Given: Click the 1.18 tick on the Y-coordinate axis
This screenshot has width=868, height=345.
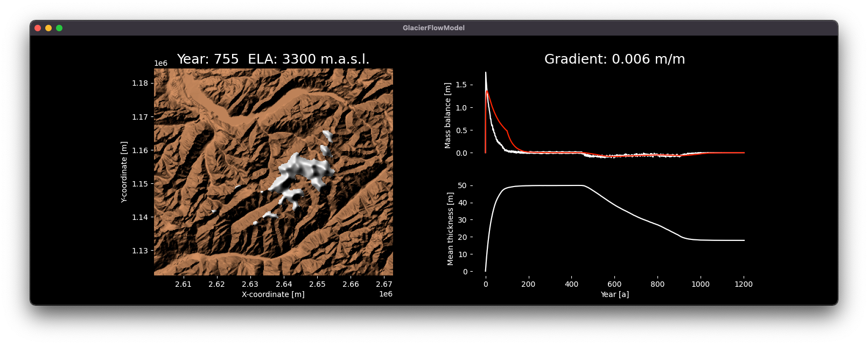Looking at the screenshot, I should [x=140, y=83].
